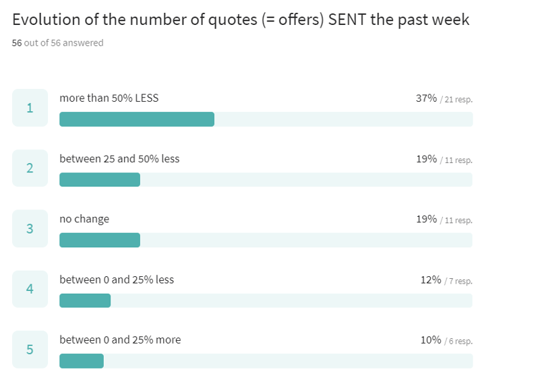Select the 'no change' answer label
The width and height of the screenshot is (544, 392).
click(84, 219)
